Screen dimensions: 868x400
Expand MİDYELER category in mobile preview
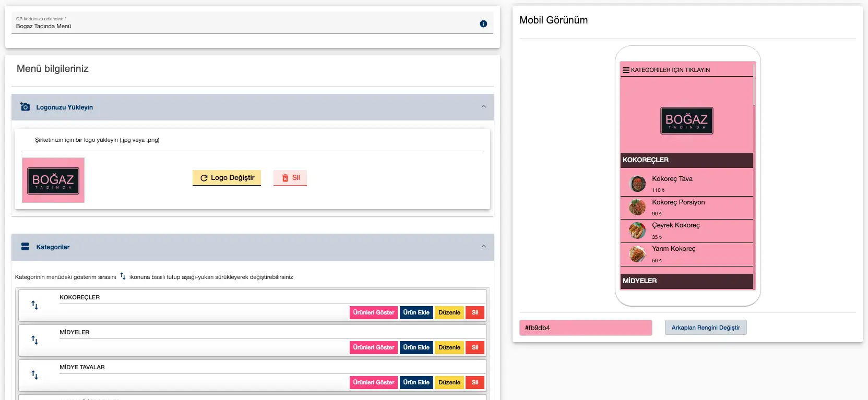click(x=686, y=281)
